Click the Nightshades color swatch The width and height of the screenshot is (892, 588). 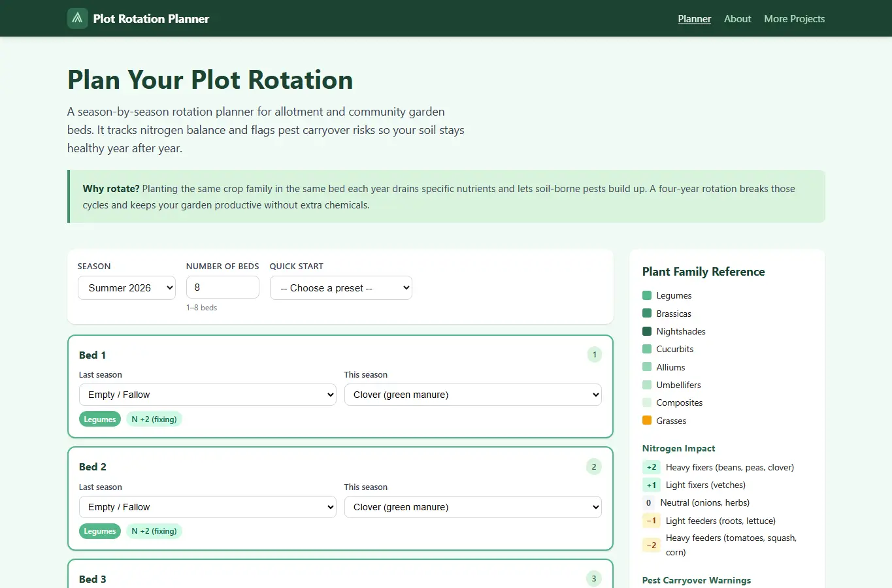point(647,331)
